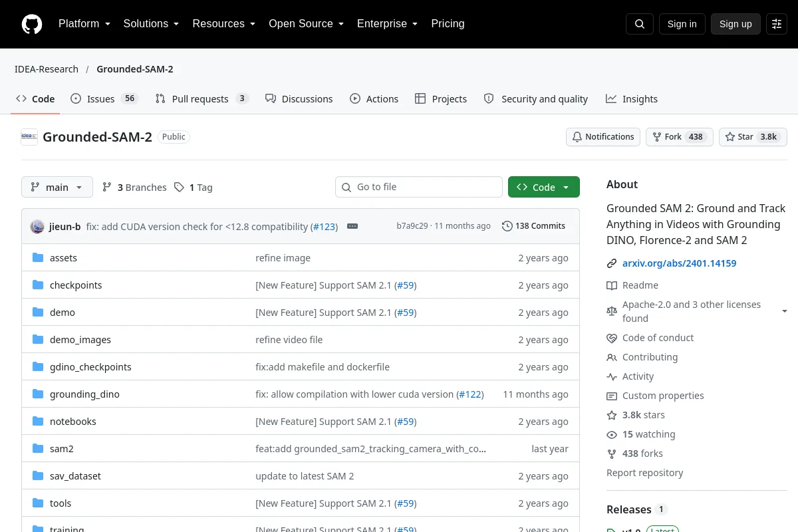798x532 pixels.
Task: Expand the Enterprise menu
Action: pyautogui.click(x=387, y=24)
